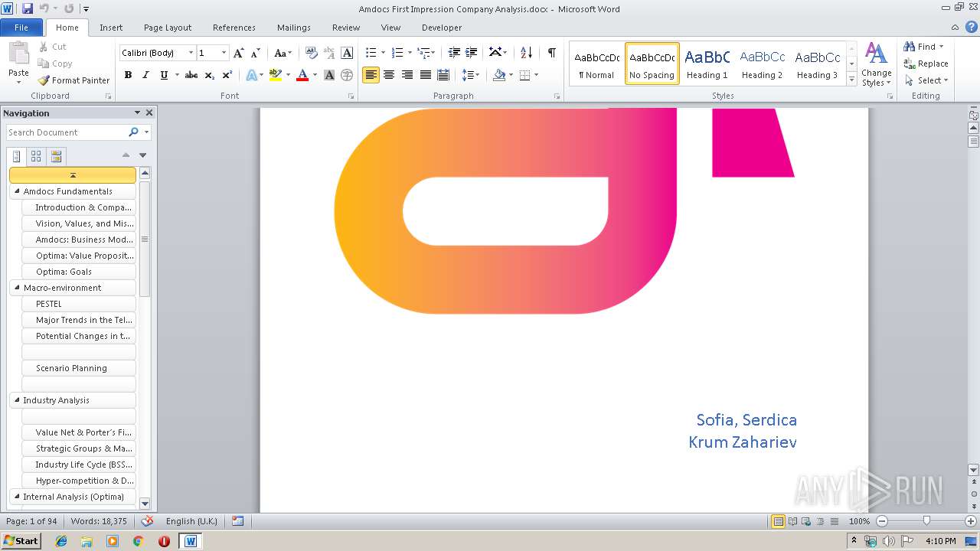Grow font size with the large A icon
This screenshot has height=551, width=980.
click(239, 53)
